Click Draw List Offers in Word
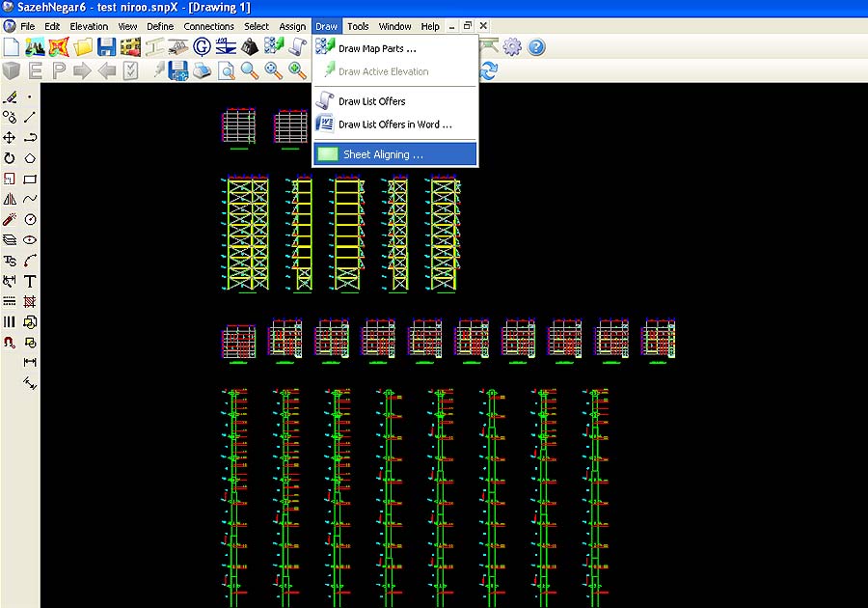Image resolution: width=868 pixels, height=608 pixels. (394, 124)
